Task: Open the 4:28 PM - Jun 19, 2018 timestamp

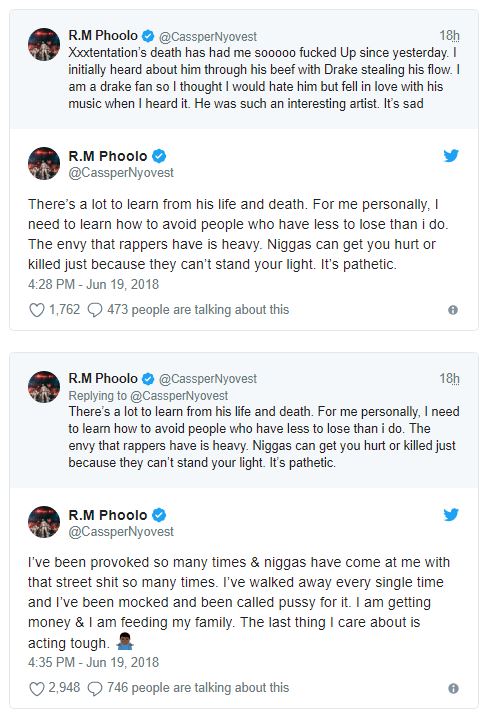Action: coord(93,284)
